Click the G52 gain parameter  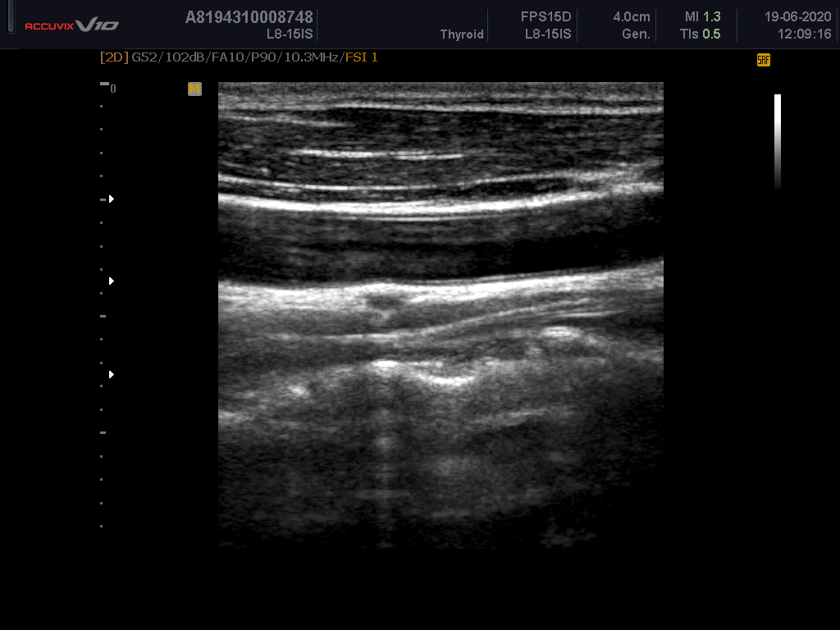click(x=143, y=57)
